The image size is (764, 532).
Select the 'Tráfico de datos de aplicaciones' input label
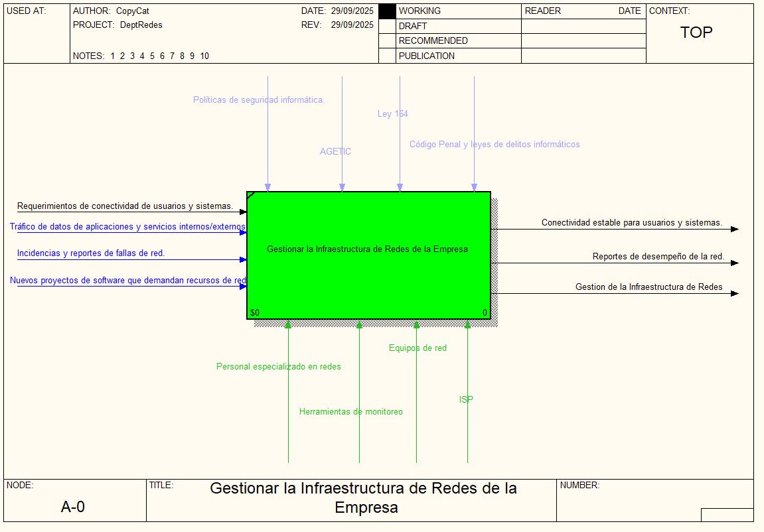pos(127,227)
